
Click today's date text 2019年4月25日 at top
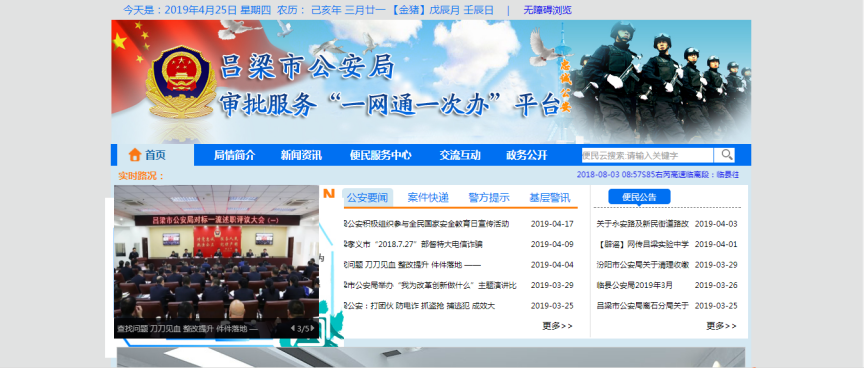[x=201, y=10]
